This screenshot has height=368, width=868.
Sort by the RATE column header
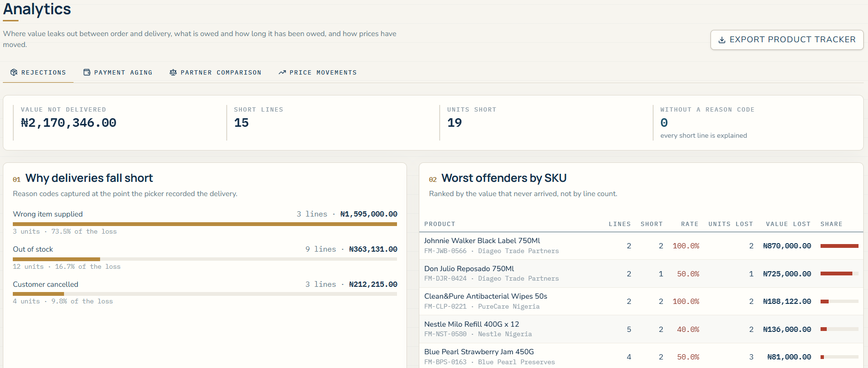point(690,224)
